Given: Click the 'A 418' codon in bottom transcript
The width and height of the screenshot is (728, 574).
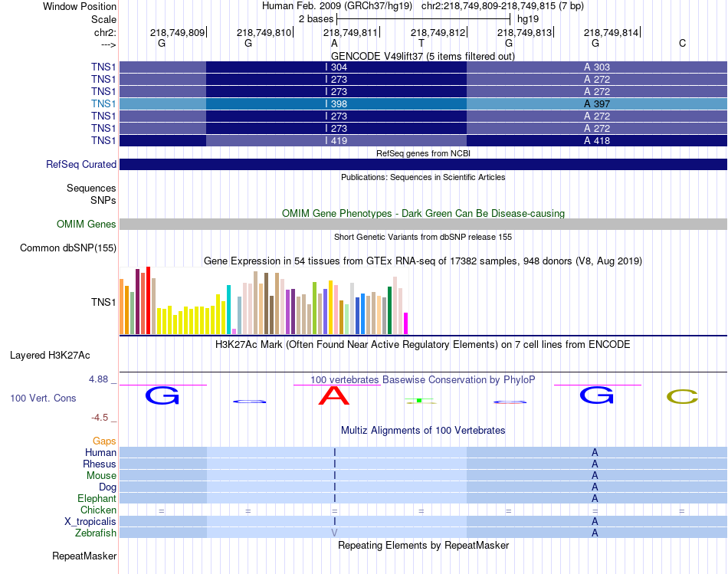Looking at the screenshot, I should 597,141.
